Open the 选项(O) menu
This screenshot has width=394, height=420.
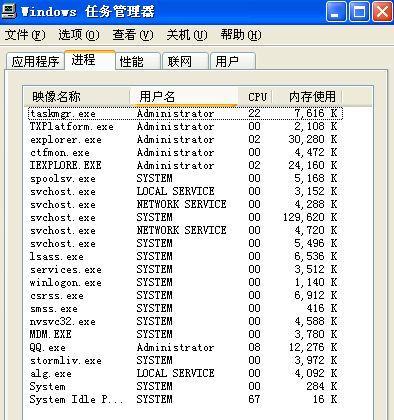click(x=79, y=35)
